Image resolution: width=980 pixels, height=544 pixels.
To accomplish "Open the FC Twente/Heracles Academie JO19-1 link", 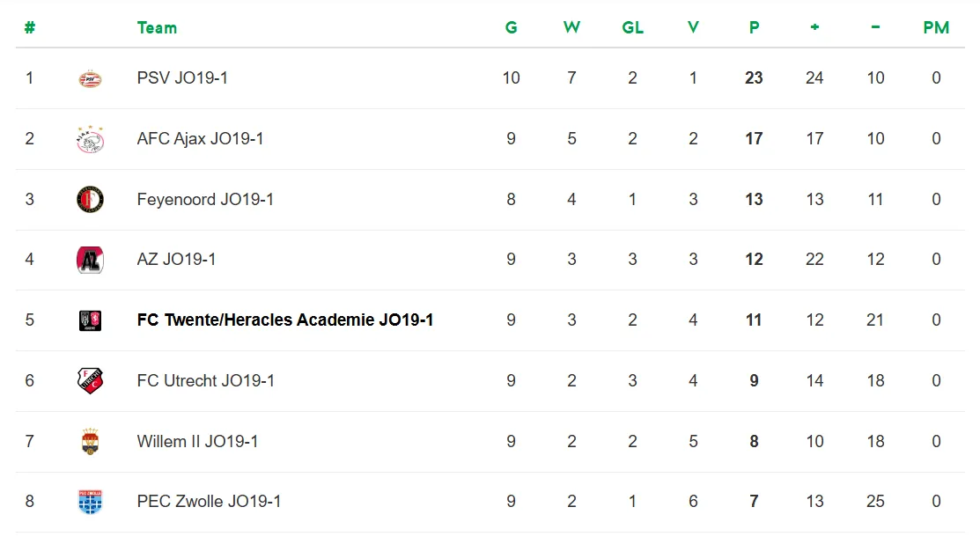I will click(285, 320).
